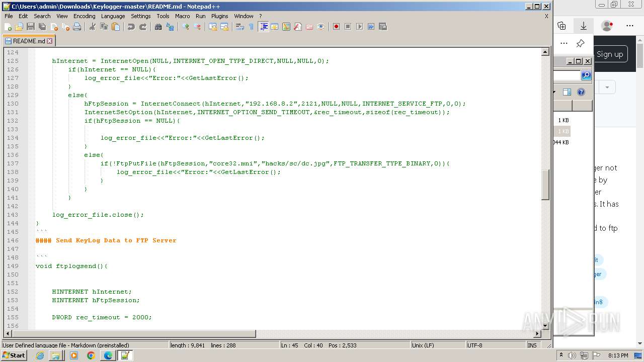Toggle file monitoring eye icon
Image resolution: width=644 pixels, height=362 pixels.
point(321,27)
